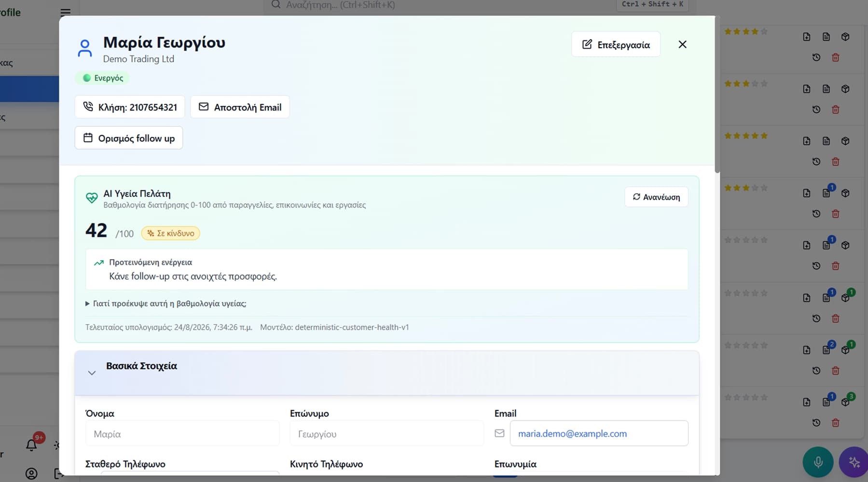Viewport: 868px width, 482px height.
Task: Open notifications bell with 9+ badge
Action: coord(31,444)
